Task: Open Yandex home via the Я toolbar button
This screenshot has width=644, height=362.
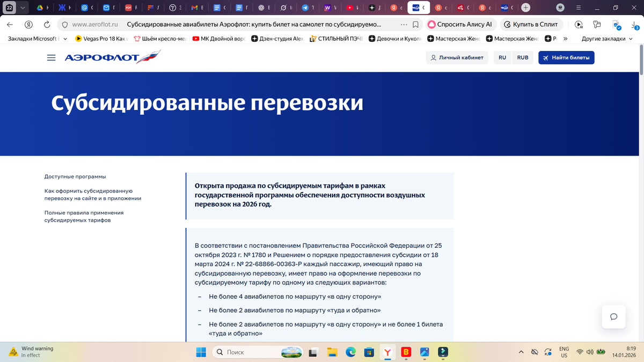Action: click(28, 25)
